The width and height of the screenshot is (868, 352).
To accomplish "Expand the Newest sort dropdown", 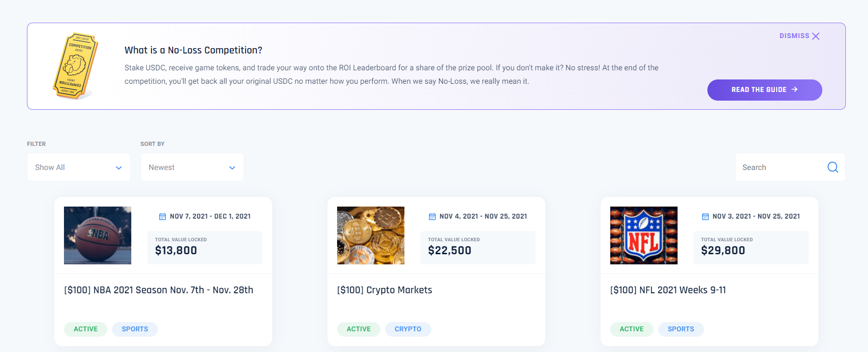I will coord(192,167).
